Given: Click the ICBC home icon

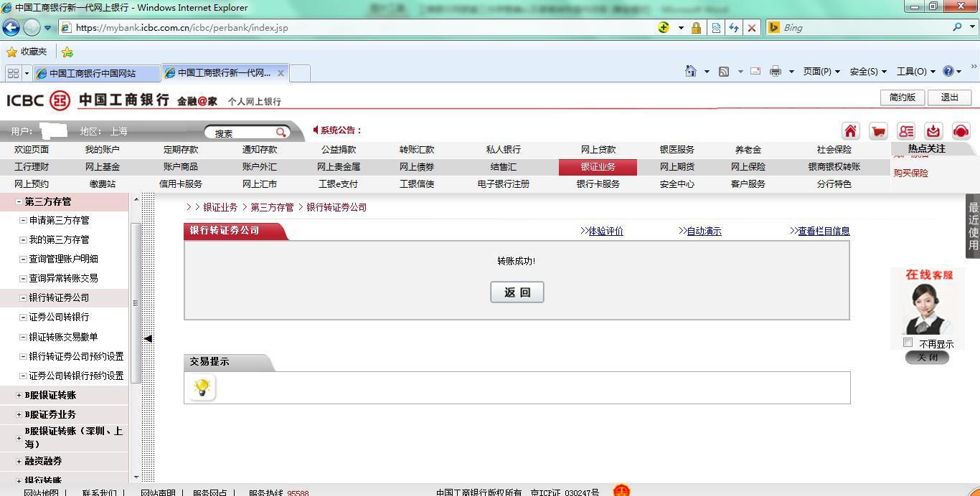Looking at the screenshot, I should click(x=850, y=131).
